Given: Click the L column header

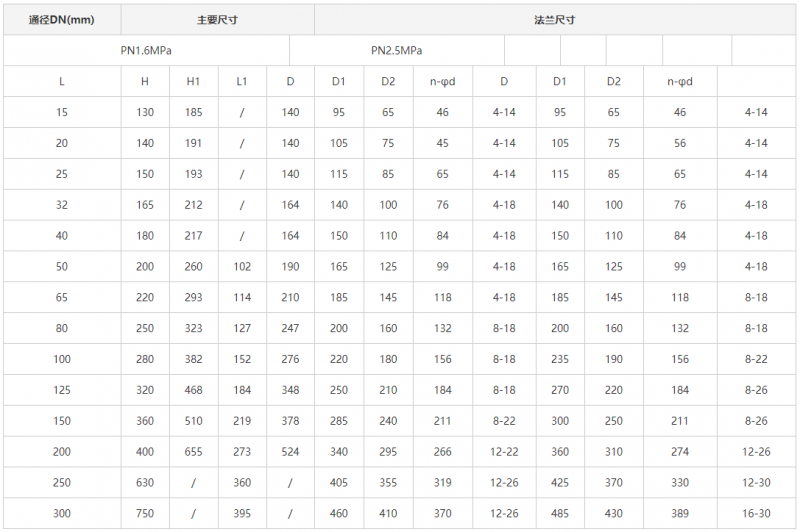Looking at the screenshot, I should click(x=62, y=82).
